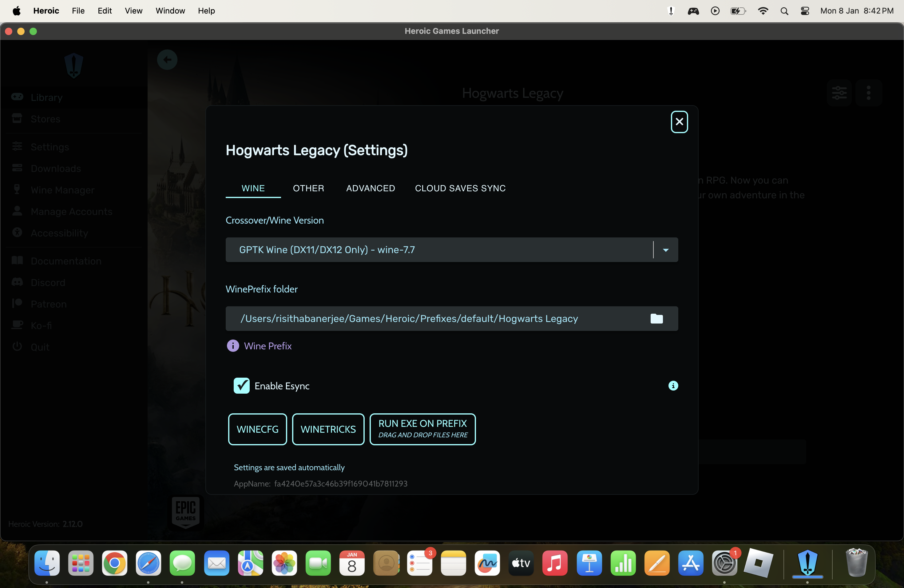Open the OTHER settings tab

[x=308, y=189]
